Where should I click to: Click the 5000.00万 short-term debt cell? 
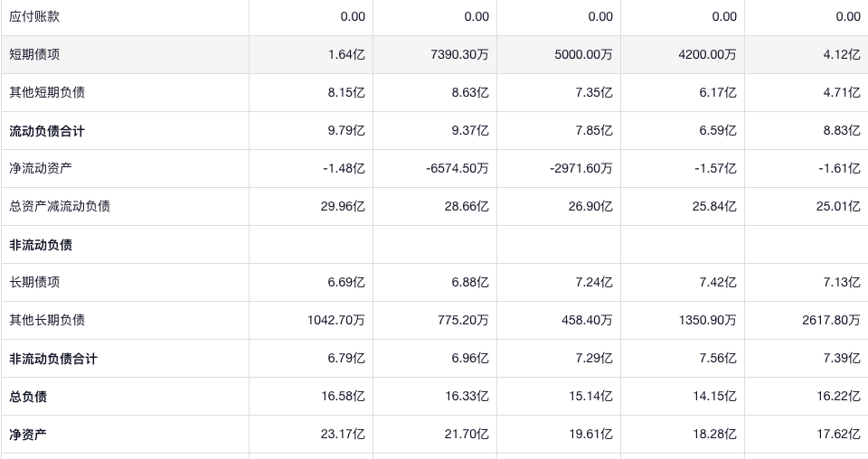click(583, 54)
